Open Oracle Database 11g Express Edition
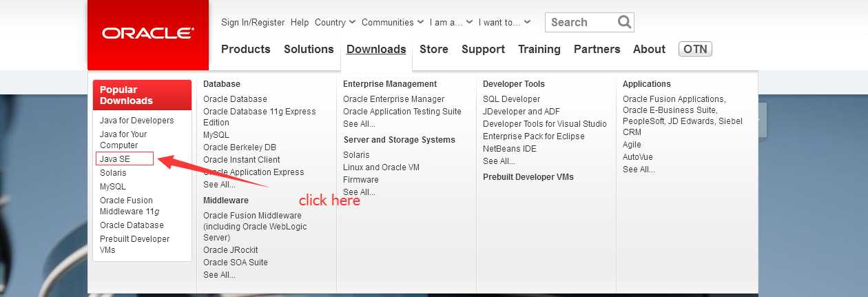Image resolution: width=868 pixels, height=297 pixels. tap(260, 117)
